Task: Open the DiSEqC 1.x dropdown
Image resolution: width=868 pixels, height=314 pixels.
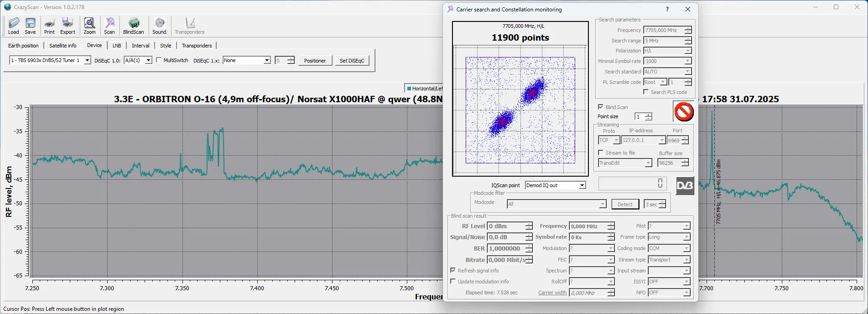Action: click(267, 61)
